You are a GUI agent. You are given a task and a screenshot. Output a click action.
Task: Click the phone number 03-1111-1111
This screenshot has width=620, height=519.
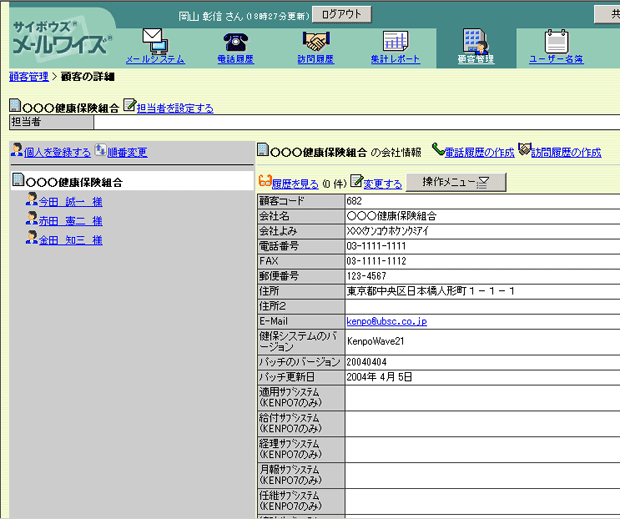tap(376, 246)
